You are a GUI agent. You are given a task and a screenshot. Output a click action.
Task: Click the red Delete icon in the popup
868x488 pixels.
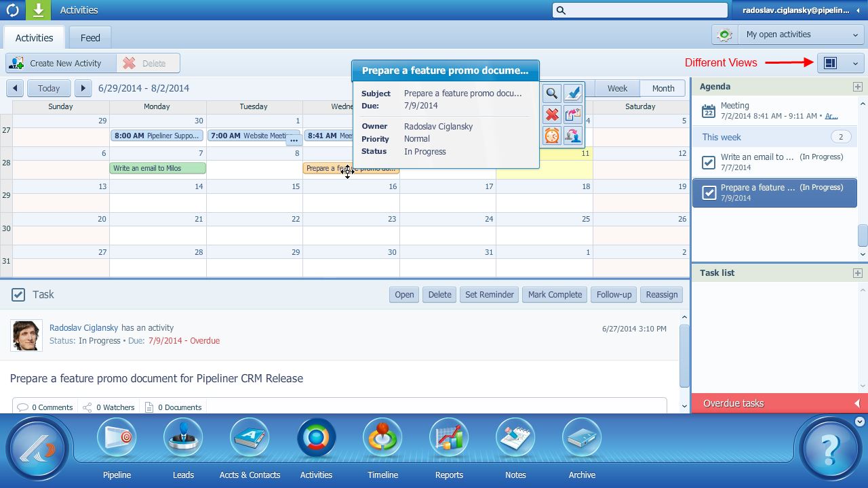tap(551, 114)
